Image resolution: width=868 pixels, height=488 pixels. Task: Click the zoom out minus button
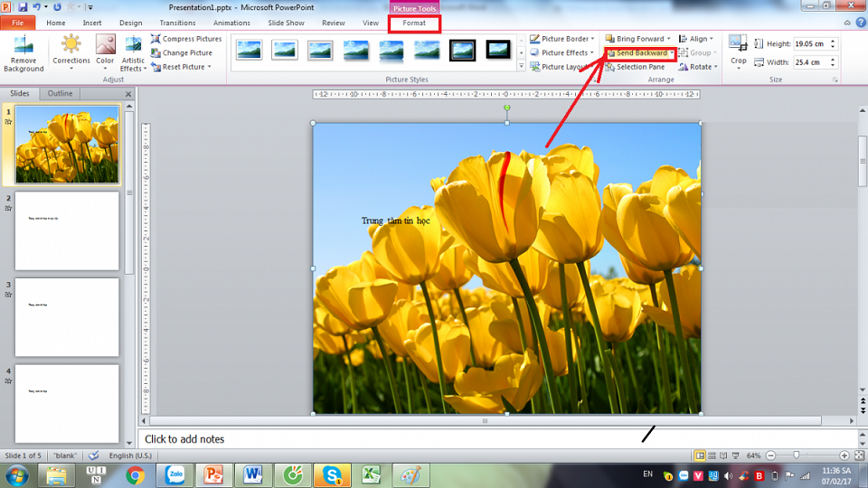point(770,455)
